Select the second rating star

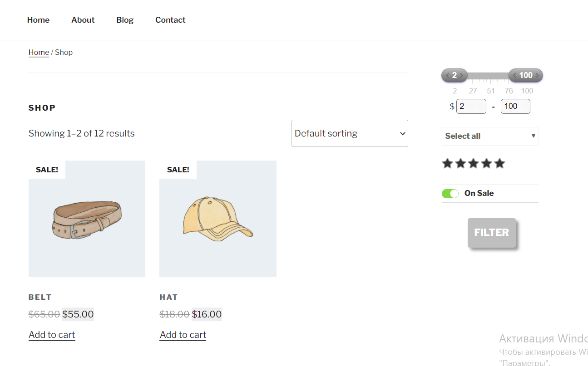(460, 163)
